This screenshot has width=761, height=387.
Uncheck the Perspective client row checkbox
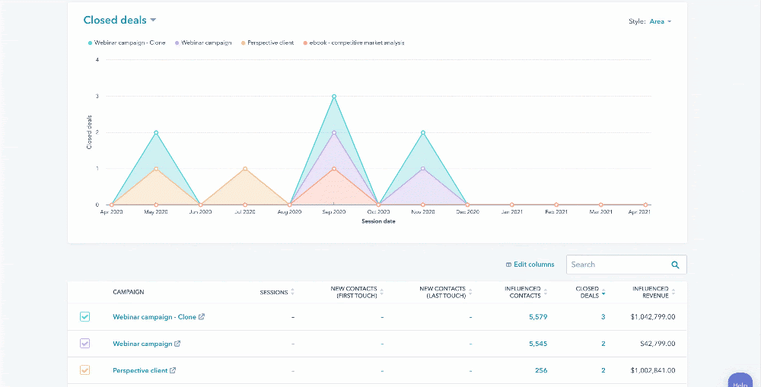point(85,370)
